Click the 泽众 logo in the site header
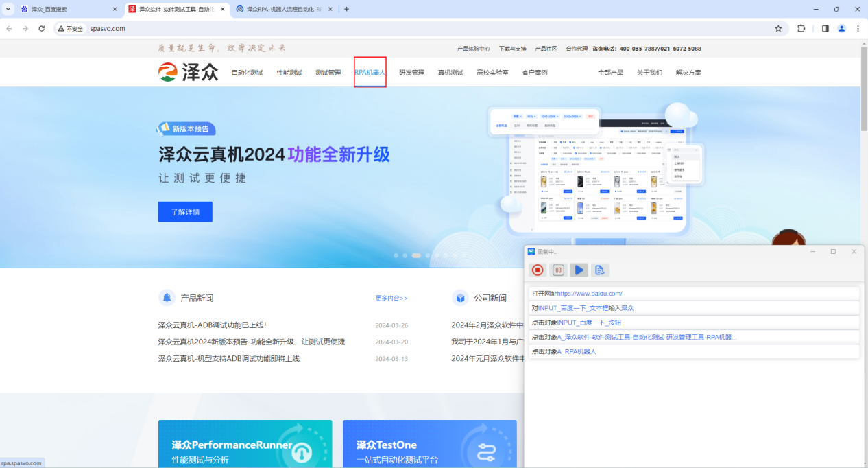 (189, 72)
